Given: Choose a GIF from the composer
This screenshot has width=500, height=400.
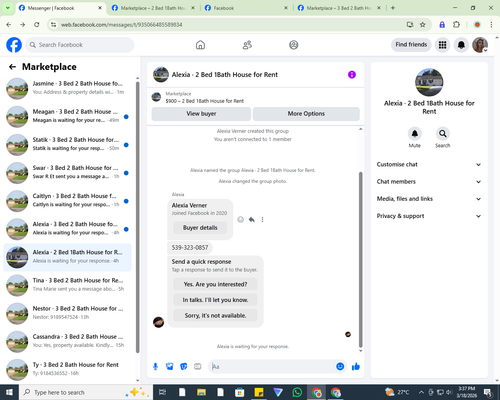Looking at the screenshot, I should [x=198, y=367].
